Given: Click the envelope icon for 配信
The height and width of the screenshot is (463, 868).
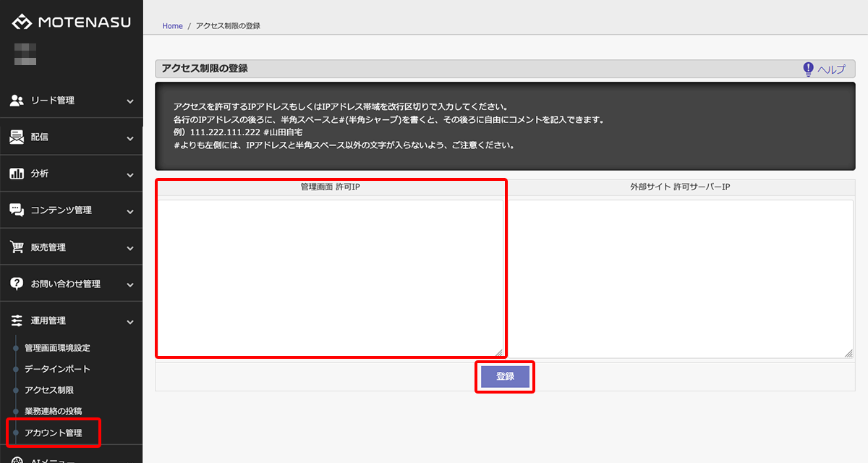Looking at the screenshot, I should coord(17,137).
